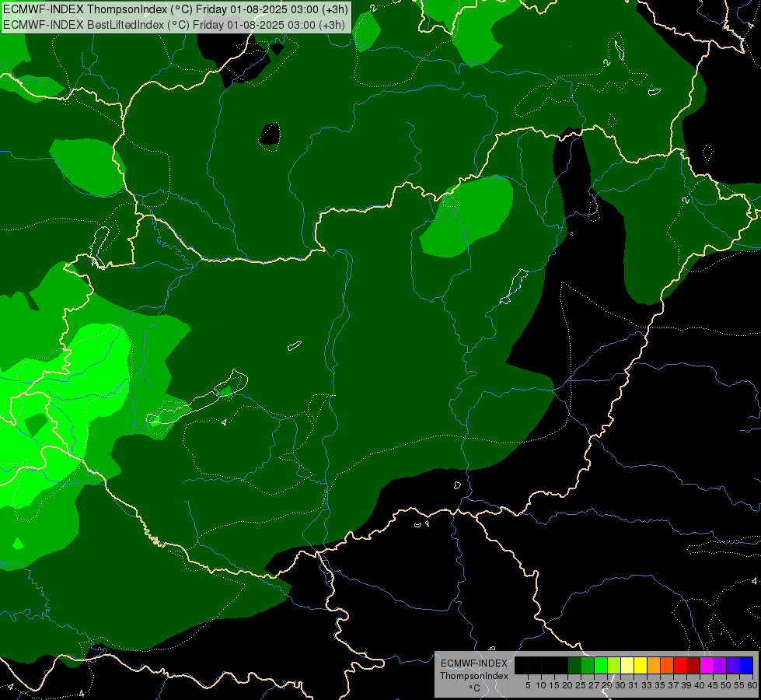761x700 pixels.
Task: Click legend scale value 35
Action: pyautogui.click(x=660, y=685)
